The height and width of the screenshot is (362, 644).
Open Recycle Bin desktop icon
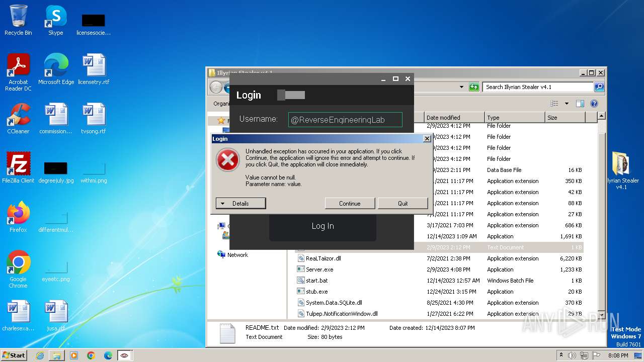[18, 21]
